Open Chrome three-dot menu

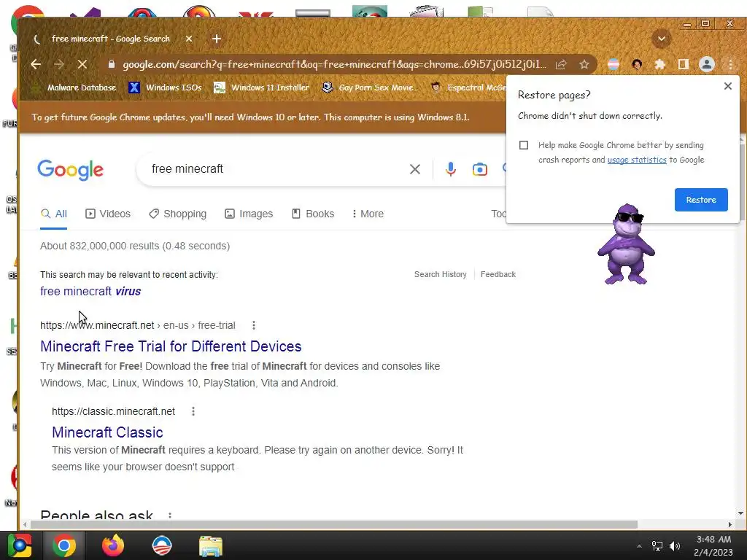point(730,64)
